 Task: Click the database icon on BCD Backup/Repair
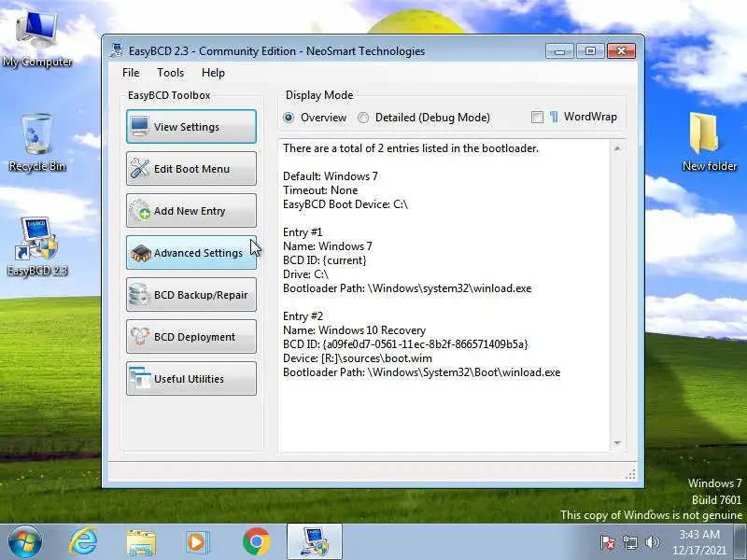(139, 295)
